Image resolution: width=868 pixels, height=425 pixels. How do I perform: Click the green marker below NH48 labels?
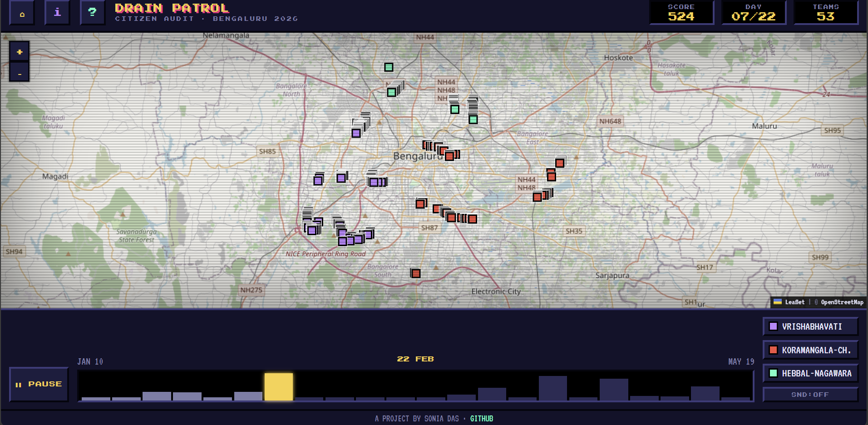coord(455,109)
